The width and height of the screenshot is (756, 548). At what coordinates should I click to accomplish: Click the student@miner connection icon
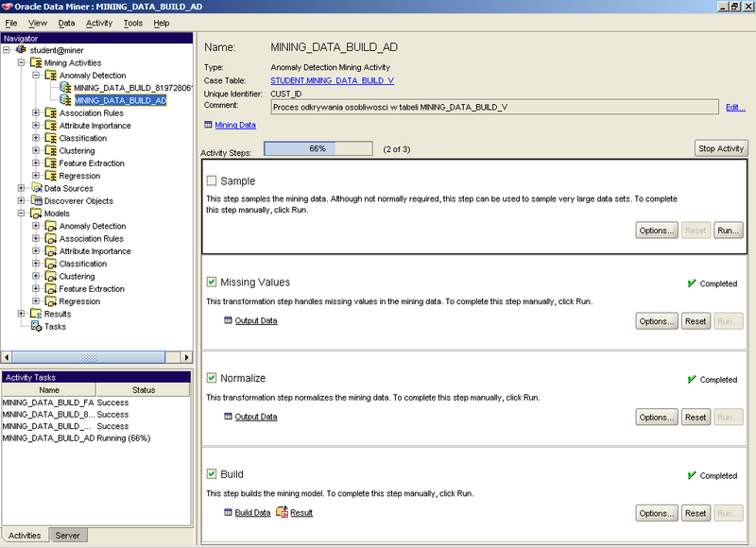point(22,50)
